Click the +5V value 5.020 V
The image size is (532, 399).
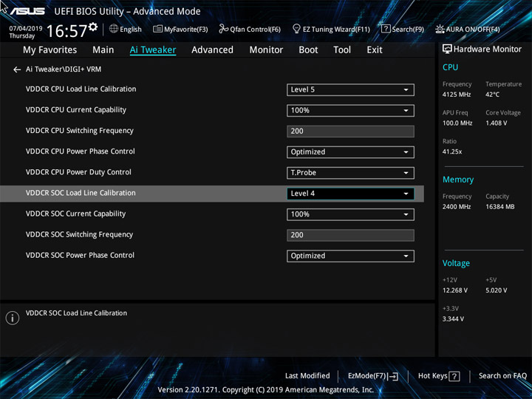coord(496,290)
